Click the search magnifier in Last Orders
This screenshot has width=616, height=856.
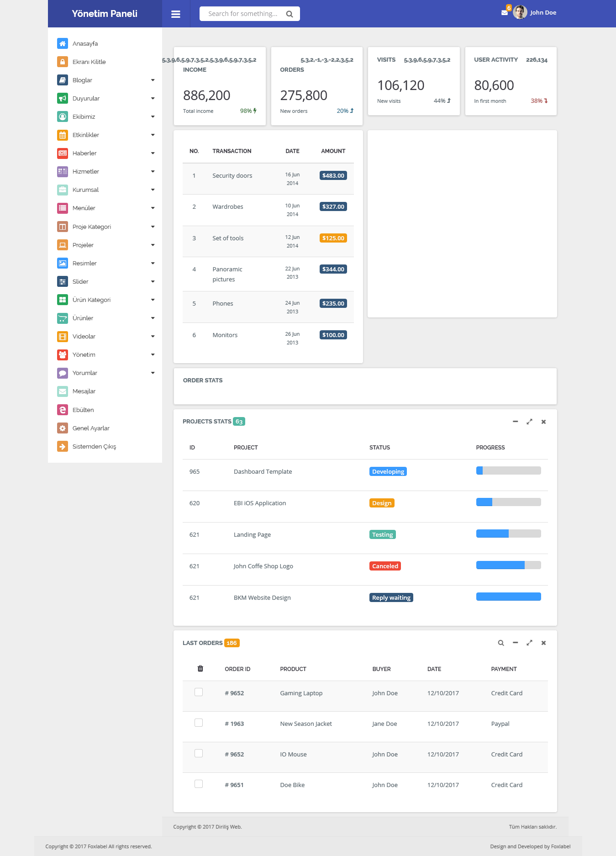(x=501, y=643)
